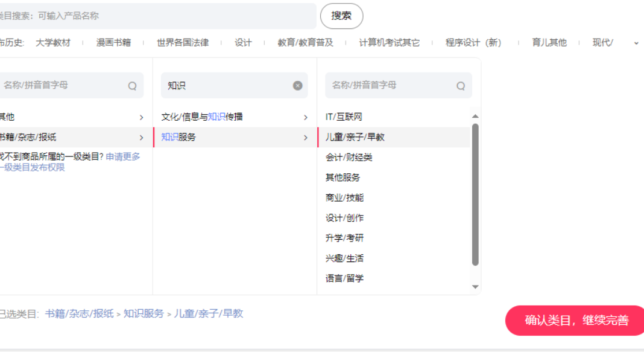The width and height of the screenshot is (644, 352).
Task: Click the magnifier icon in the third column search
Action: [461, 86]
